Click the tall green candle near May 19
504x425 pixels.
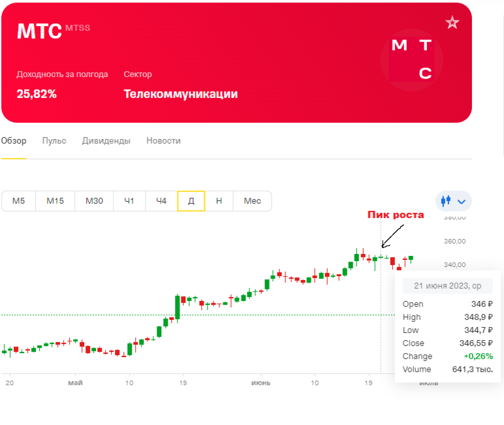pyautogui.click(x=177, y=307)
